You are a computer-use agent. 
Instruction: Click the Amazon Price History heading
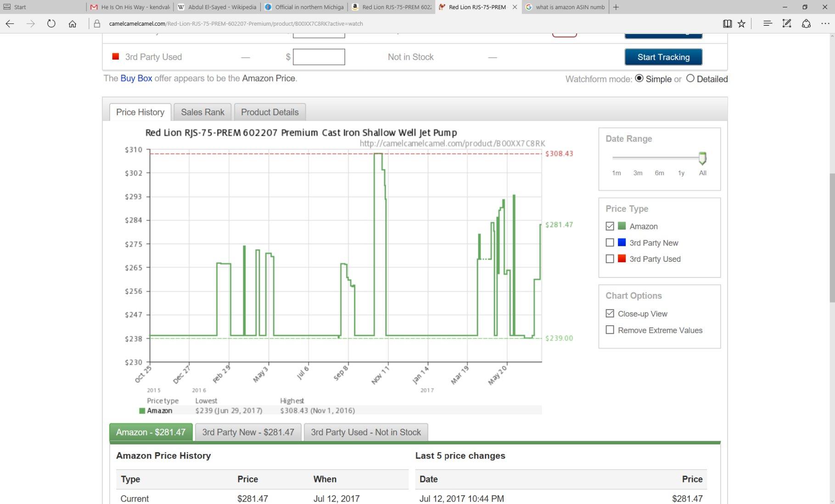click(163, 456)
